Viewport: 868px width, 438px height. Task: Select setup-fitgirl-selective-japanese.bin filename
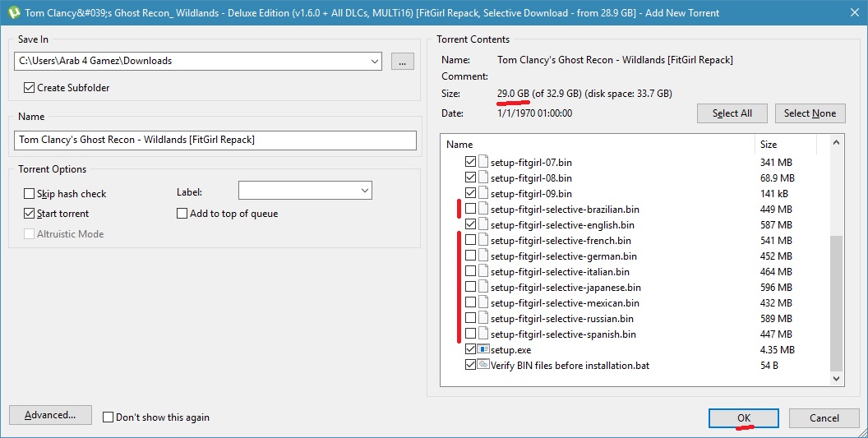[566, 288]
